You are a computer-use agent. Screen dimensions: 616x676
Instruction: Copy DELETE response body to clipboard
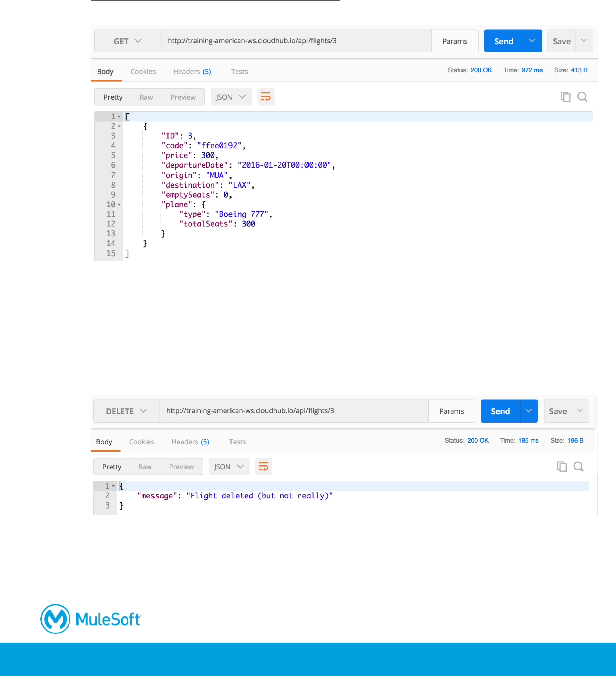(562, 467)
